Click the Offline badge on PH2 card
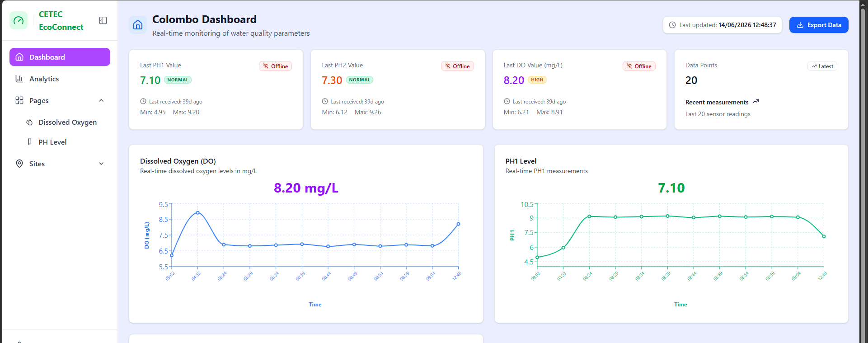Image resolution: width=868 pixels, height=343 pixels. (457, 66)
